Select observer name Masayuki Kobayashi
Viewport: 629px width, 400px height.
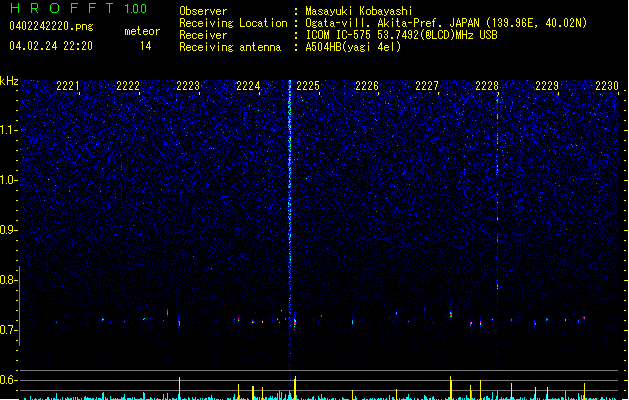click(359, 11)
